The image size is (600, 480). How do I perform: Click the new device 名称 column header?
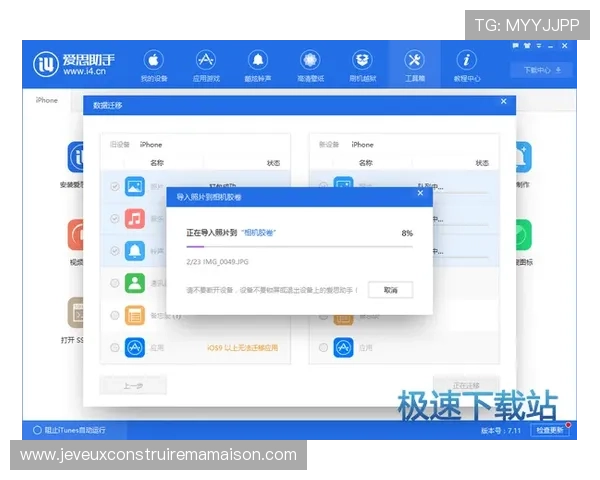point(365,163)
